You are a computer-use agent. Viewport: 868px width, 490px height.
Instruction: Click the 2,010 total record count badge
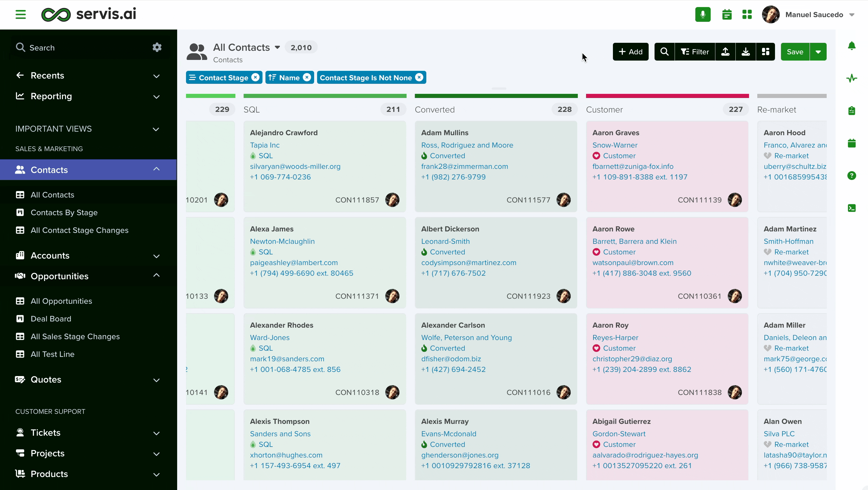301,48
